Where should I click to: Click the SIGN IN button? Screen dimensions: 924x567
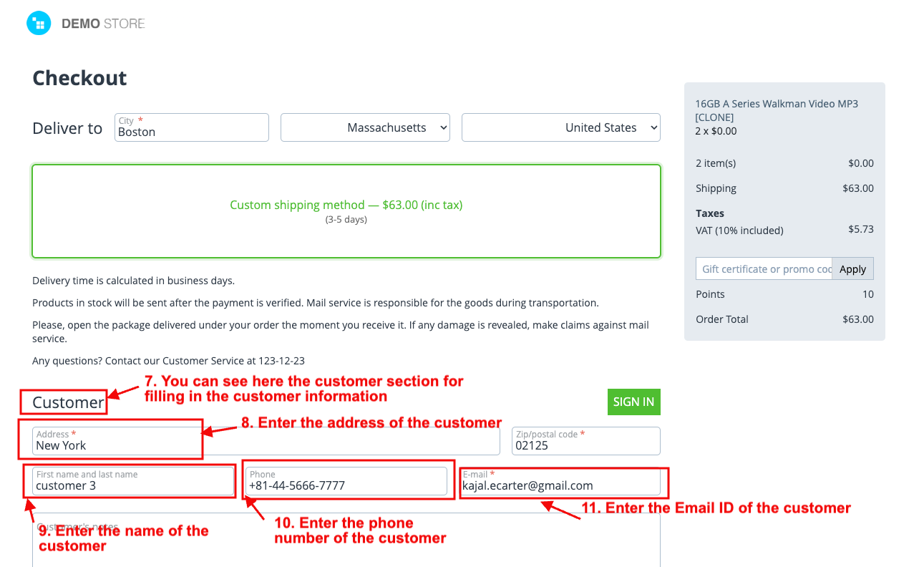click(x=633, y=402)
